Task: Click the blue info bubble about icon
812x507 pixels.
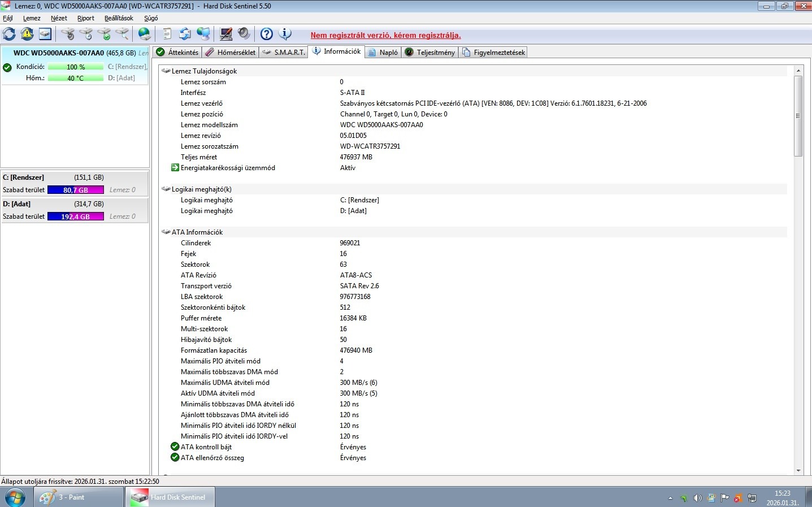Action: (x=285, y=34)
